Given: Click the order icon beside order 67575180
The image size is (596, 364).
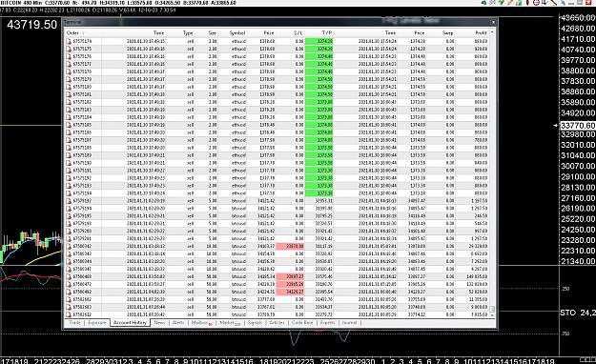Looking at the screenshot, I should point(69,87).
